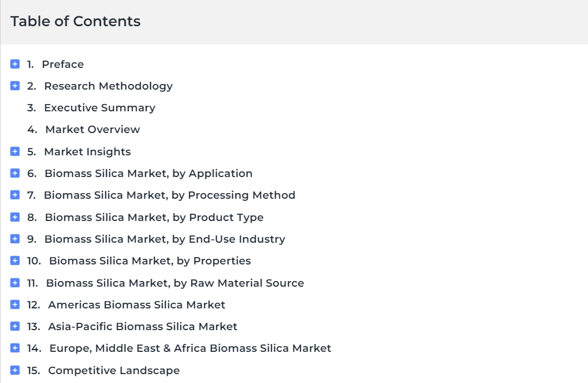
Task: Click the Preface title text
Action: (62, 65)
